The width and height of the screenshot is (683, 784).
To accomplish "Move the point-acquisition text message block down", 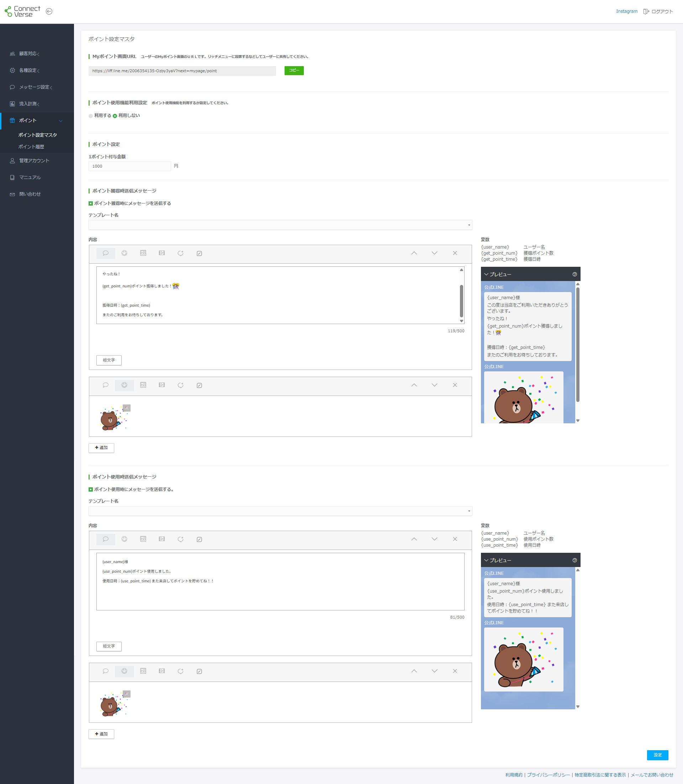I will pyautogui.click(x=434, y=253).
